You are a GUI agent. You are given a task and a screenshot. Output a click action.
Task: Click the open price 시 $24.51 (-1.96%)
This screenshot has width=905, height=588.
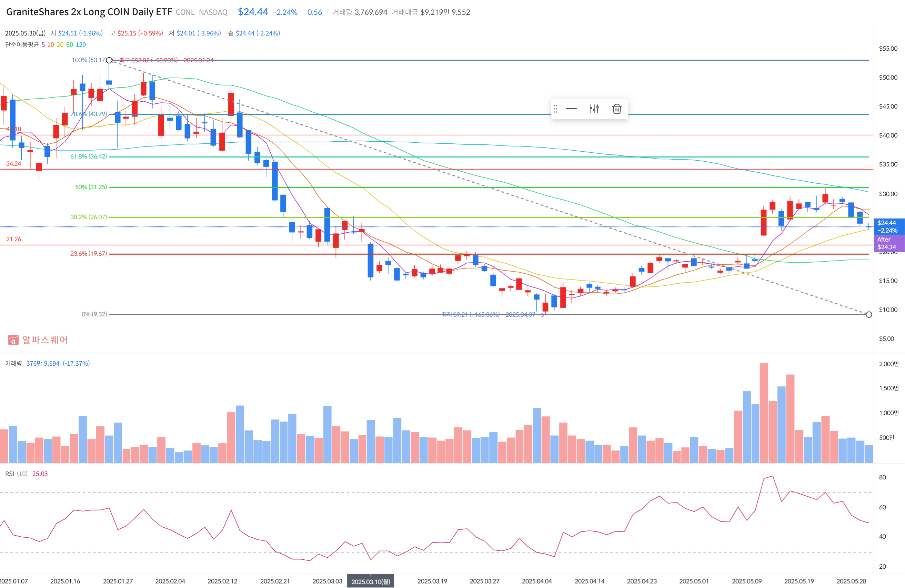pyautogui.click(x=77, y=33)
